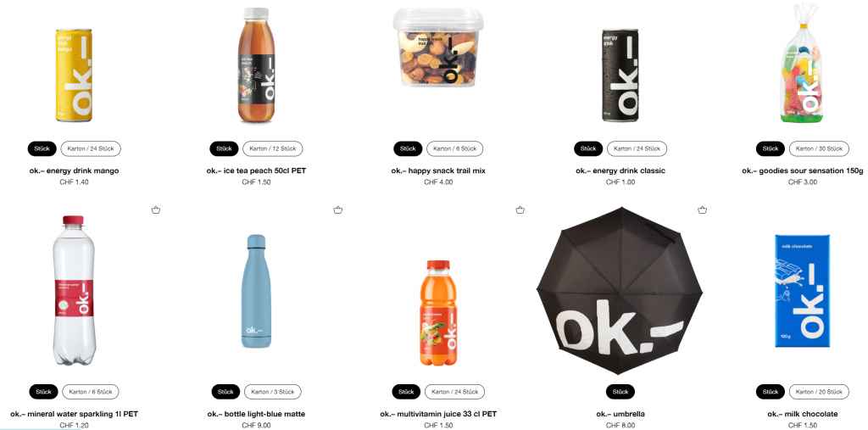Screen dimensions: 868x430
Task: Click the blue milk chocolate bar image
Action: click(x=803, y=291)
